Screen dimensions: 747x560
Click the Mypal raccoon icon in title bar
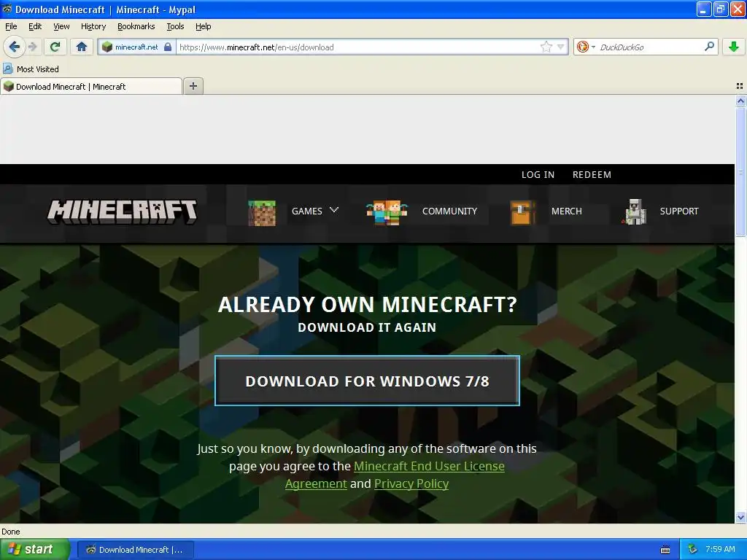click(x=7, y=9)
